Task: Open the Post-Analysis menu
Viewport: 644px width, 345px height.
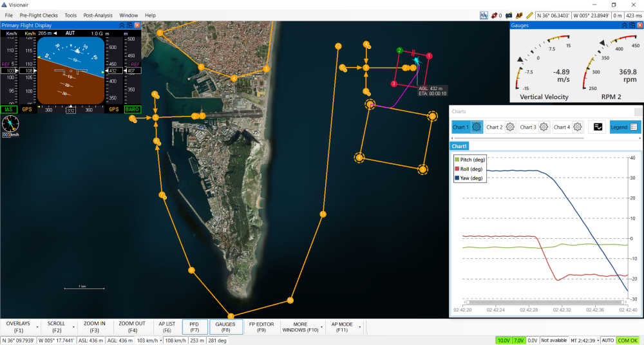Action: pyautogui.click(x=99, y=15)
